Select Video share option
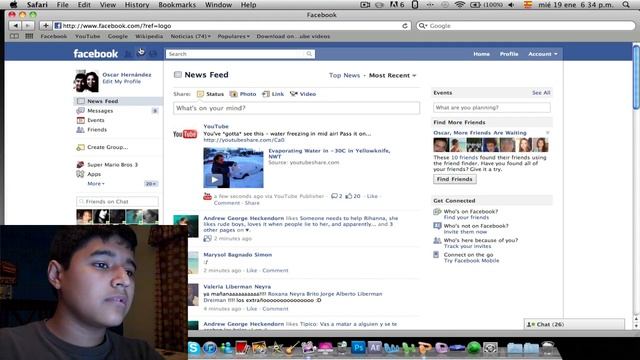Viewport: 640px width, 360px height. [303, 94]
